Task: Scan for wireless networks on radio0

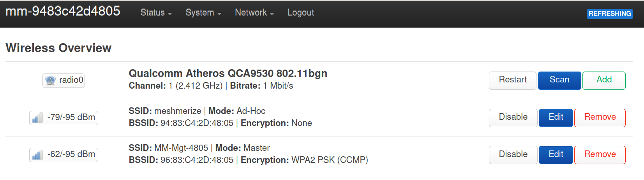Action: pyautogui.click(x=559, y=80)
